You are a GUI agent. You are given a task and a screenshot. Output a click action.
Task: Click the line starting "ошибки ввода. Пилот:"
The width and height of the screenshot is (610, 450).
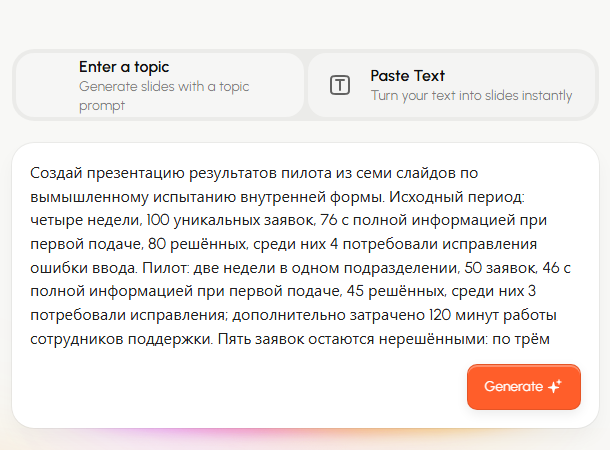tap(300, 268)
